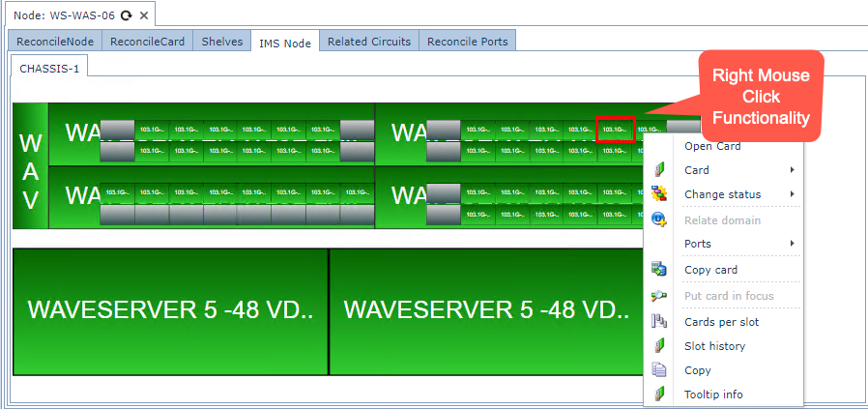Go to the Reconcile Ports tab
The height and width of the screenshot is (409, 868).
tap(468, 42)
